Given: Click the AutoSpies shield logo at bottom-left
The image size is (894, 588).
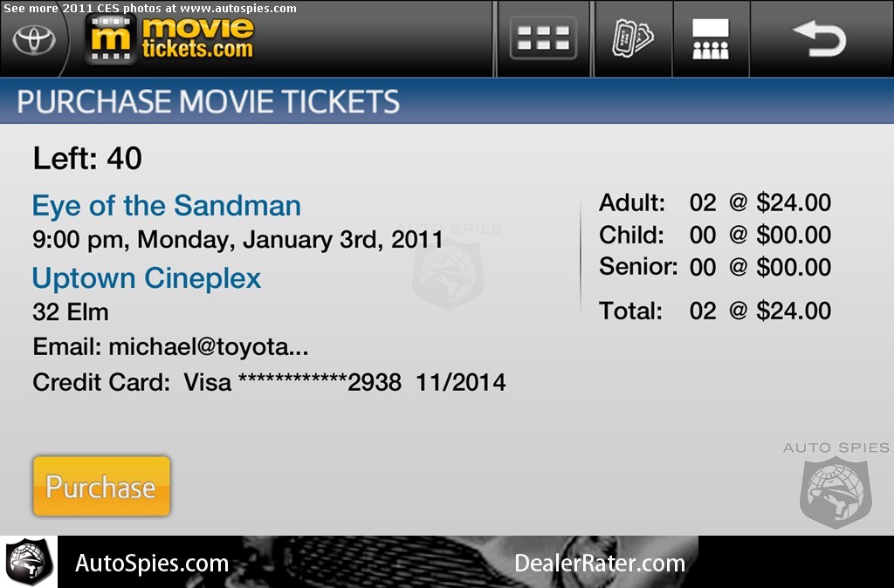Looking at the screenshot, I should pyautogui.click(x=28, y=562).
